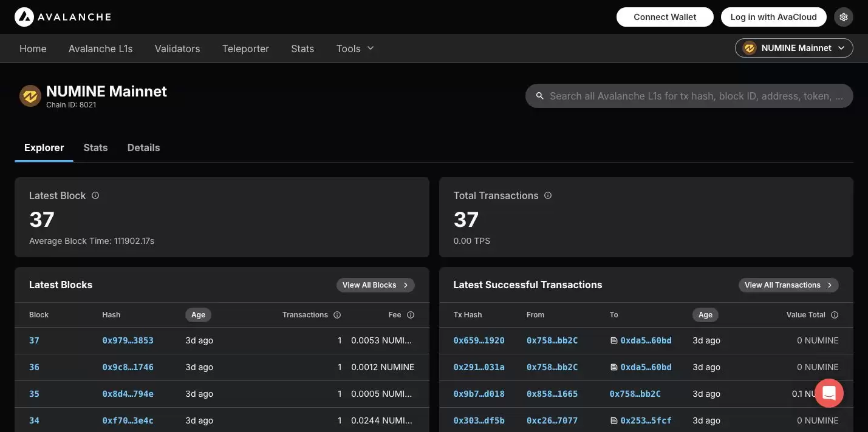The image size is (868, 432).
Task: Open block 37 link
Action: coord(34,340)
